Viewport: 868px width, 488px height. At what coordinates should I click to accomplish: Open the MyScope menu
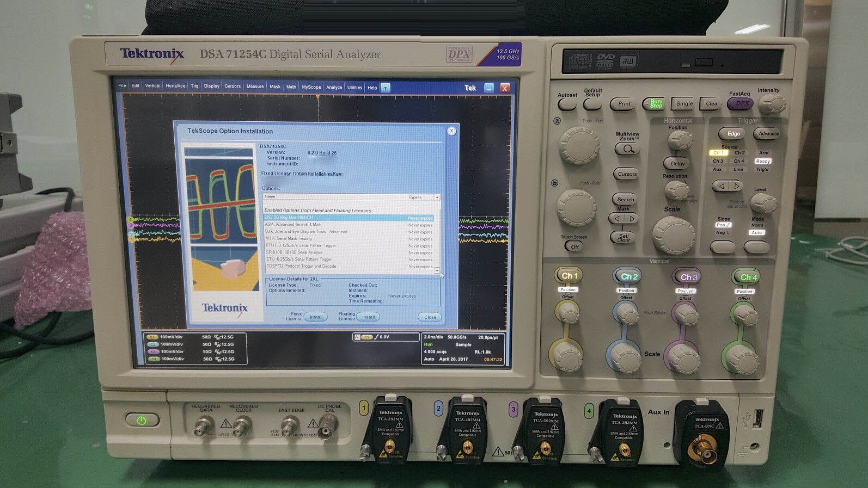[311, 87]
